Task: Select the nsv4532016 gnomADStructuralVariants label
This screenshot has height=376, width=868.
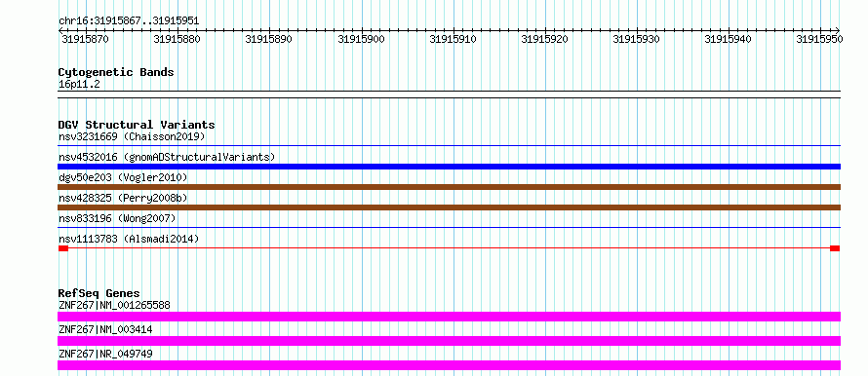Action: [x=167, y=157]
